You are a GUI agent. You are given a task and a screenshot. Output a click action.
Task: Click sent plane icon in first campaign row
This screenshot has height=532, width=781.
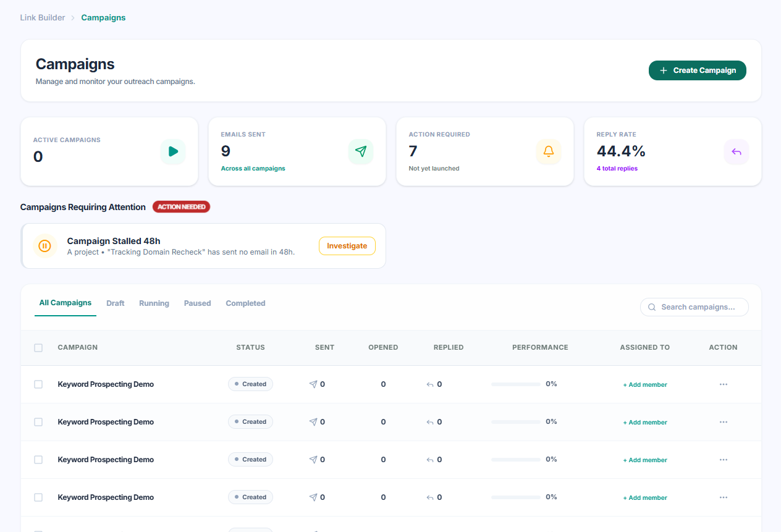[313, 384]
